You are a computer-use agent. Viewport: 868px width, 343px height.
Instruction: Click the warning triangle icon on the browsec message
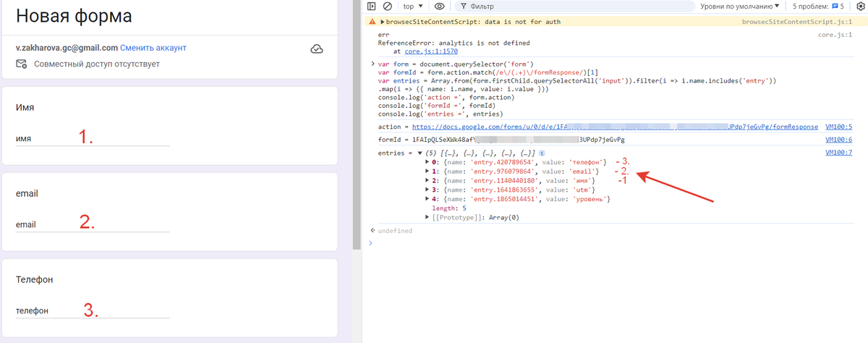[372, 22]
